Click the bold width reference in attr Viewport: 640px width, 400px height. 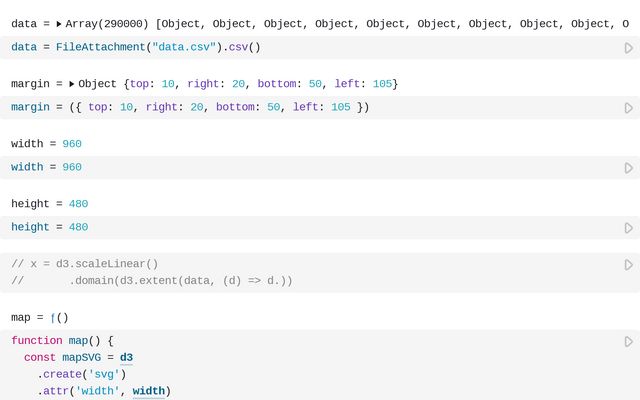(148, 391)
